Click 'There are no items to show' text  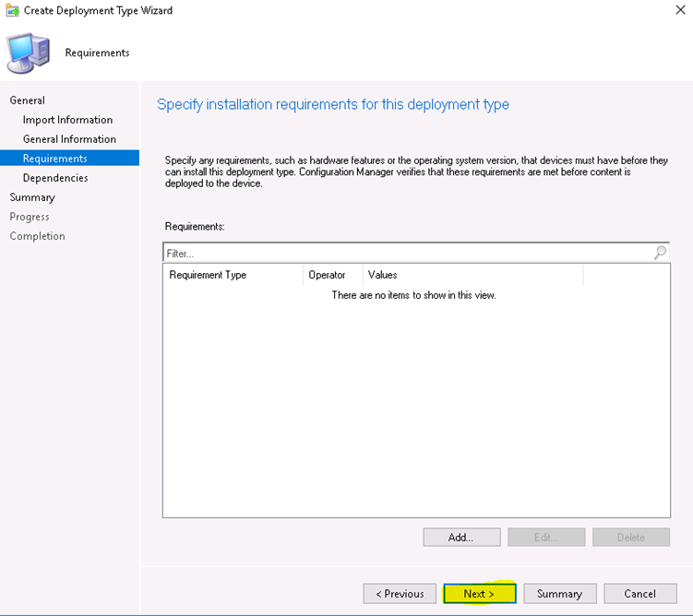coord(413,295)
